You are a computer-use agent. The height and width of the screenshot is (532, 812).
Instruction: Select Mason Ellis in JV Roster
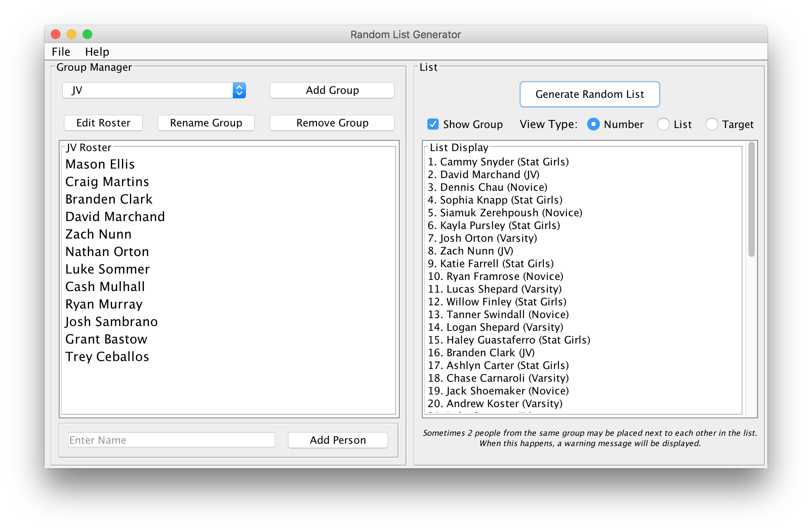tap(100, 164)
